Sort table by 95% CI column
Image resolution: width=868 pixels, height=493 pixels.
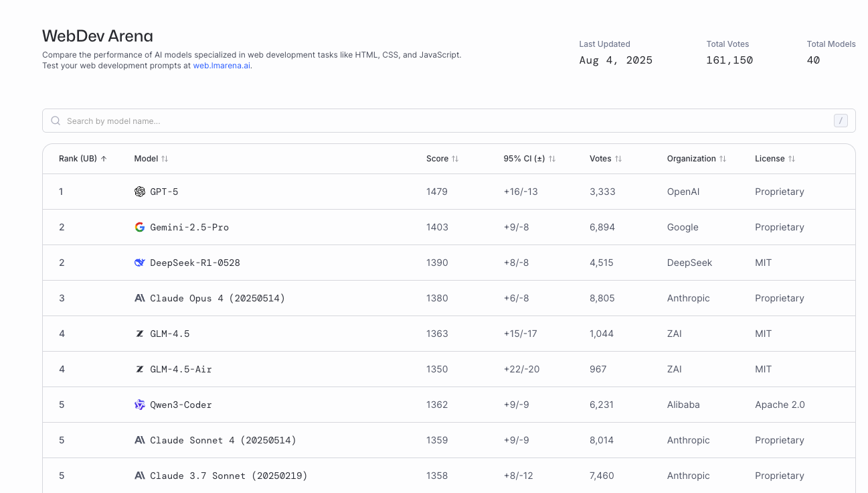[529, 159]
